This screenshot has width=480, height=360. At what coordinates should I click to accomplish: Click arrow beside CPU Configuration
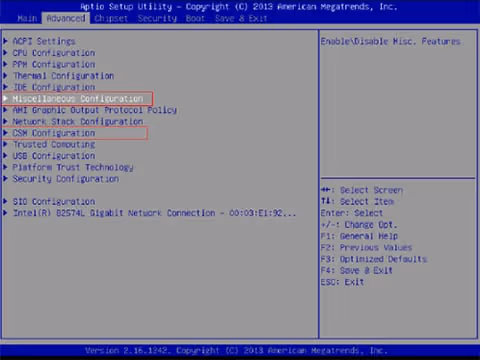point(5,53)
